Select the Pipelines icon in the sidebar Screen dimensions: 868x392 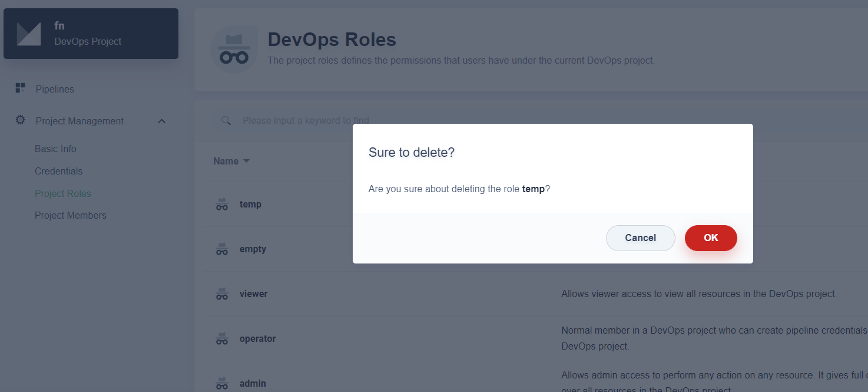tap(19, 88)
